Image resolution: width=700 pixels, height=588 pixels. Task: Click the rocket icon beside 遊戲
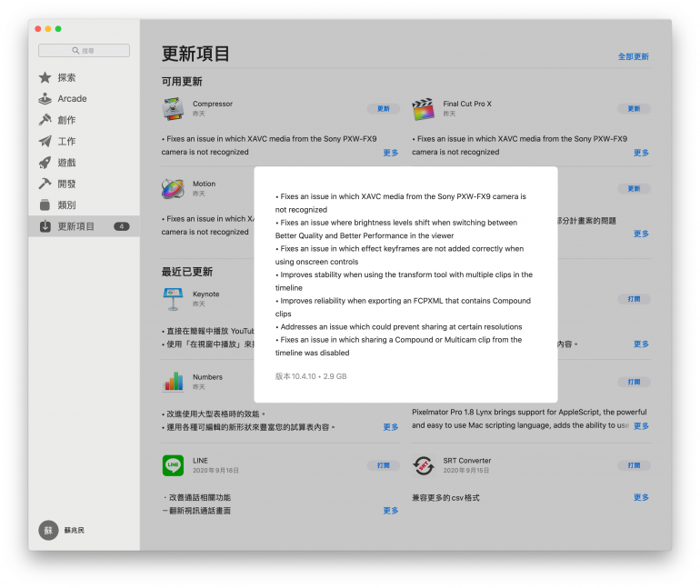tap(45, 163)
